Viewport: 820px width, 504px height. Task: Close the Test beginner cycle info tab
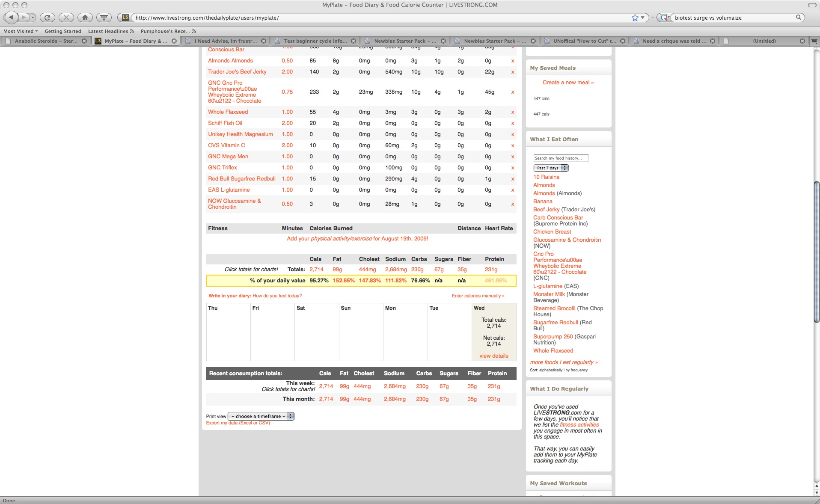coord(354,41)
